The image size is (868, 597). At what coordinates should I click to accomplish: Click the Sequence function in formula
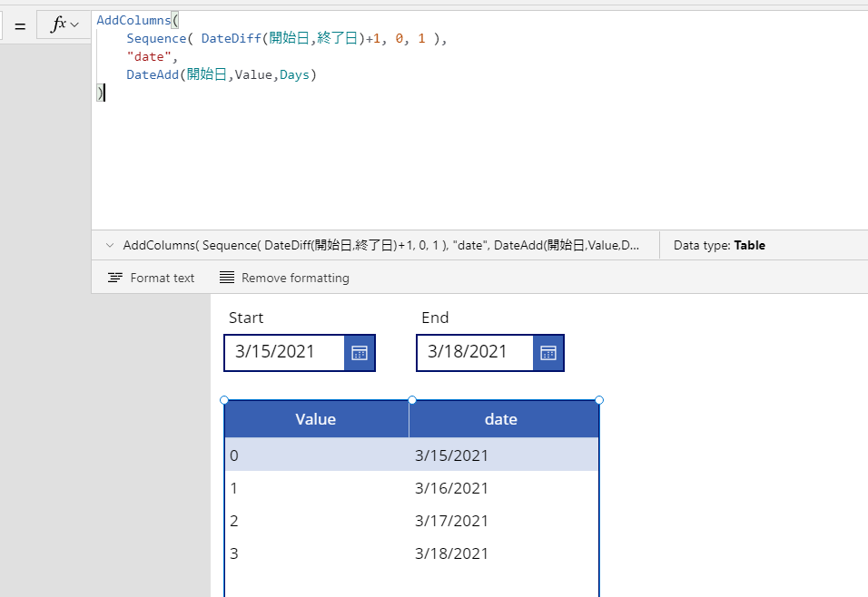tap(156, 38)
